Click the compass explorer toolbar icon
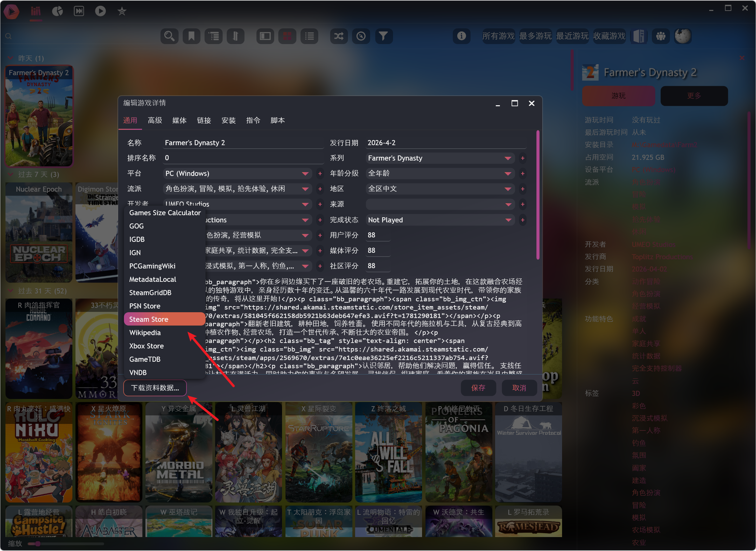 click(361, 36)
